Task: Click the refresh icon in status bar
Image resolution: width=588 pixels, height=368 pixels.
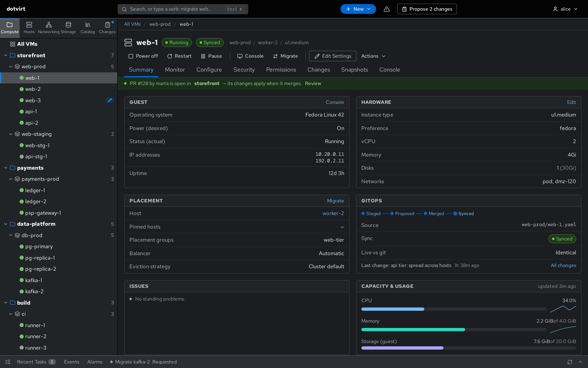Action: pyautogui.click(x=570, y=362)
